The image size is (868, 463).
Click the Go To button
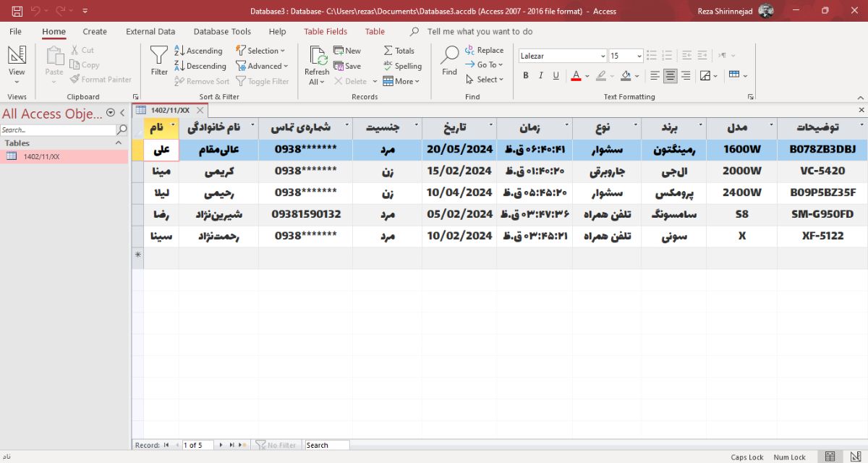pyautogui.click(x=484, y=64)
